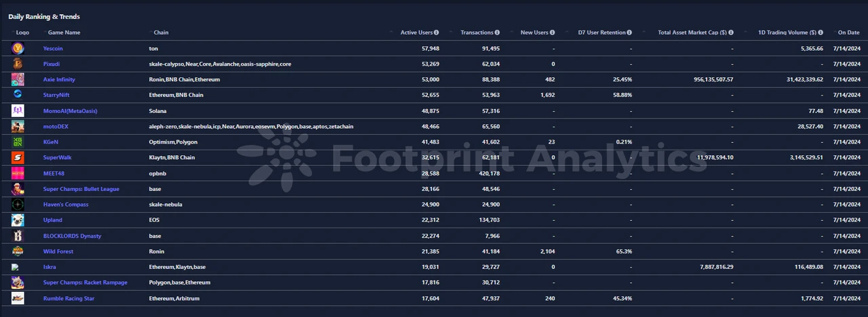Show the Active Users info tooltip icon
Image resolution: width=868 pixels, height=317 pixels.
click(436, 33)
